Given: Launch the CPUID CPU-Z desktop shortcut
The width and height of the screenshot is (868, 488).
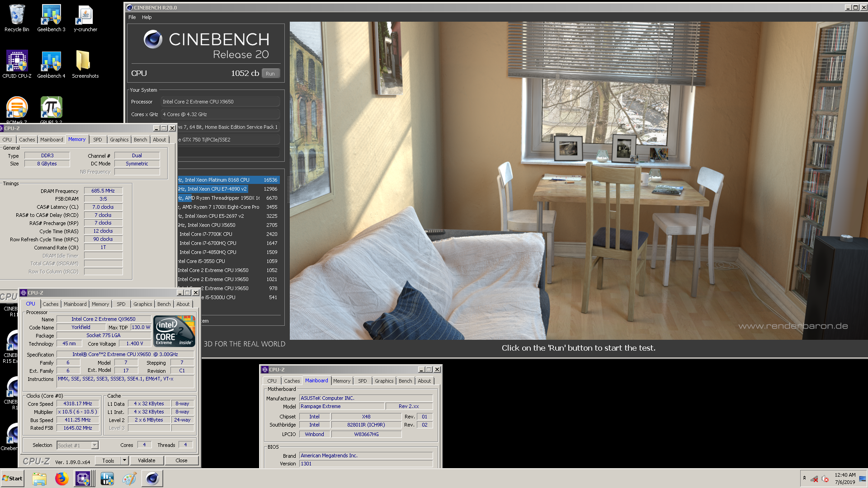Looking at the screenshot, I should pos(17,64).
